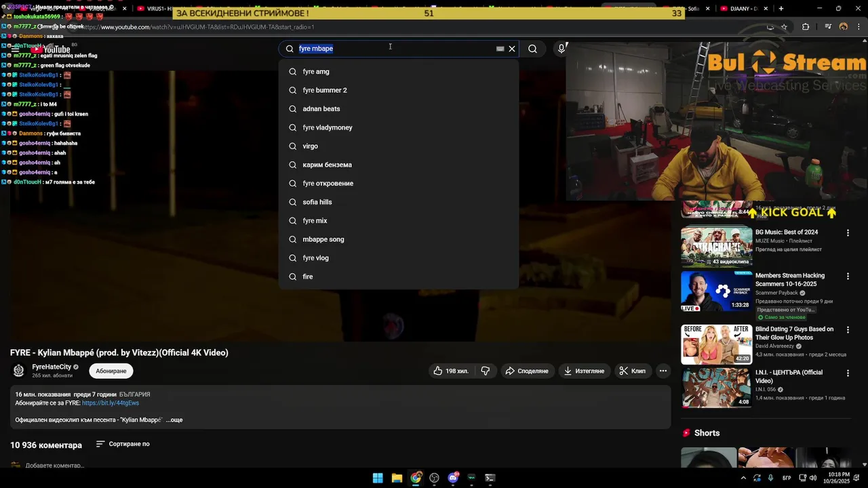
Task: Click the 'Добавете коментар' comment field
Action: (x=55, y=466)
